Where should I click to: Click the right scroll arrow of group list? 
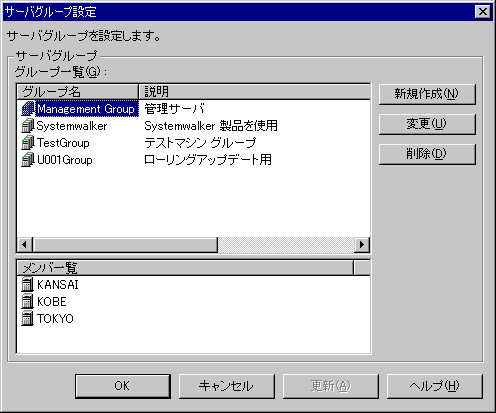[362, 245]
